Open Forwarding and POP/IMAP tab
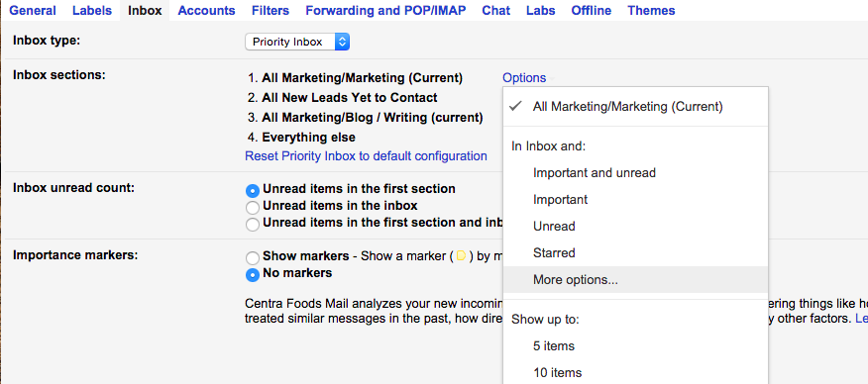Screen dimensions: 868x384 pos(385,11)
